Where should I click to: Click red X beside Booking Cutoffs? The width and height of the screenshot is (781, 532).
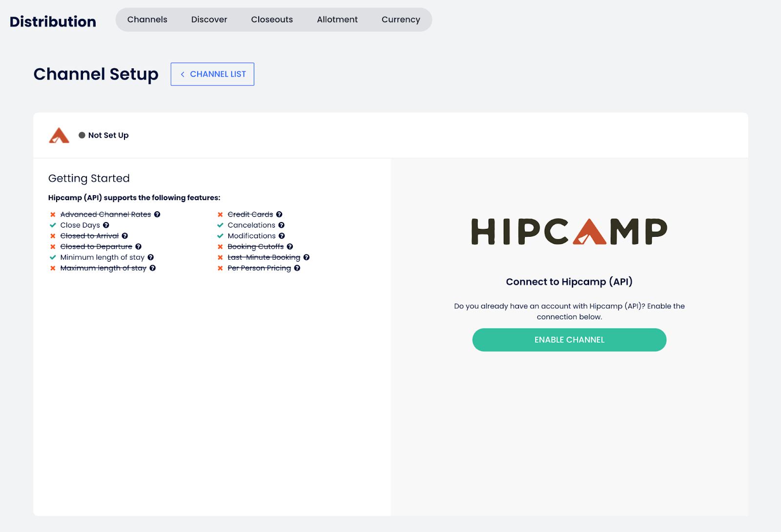[x=220, y=246]
